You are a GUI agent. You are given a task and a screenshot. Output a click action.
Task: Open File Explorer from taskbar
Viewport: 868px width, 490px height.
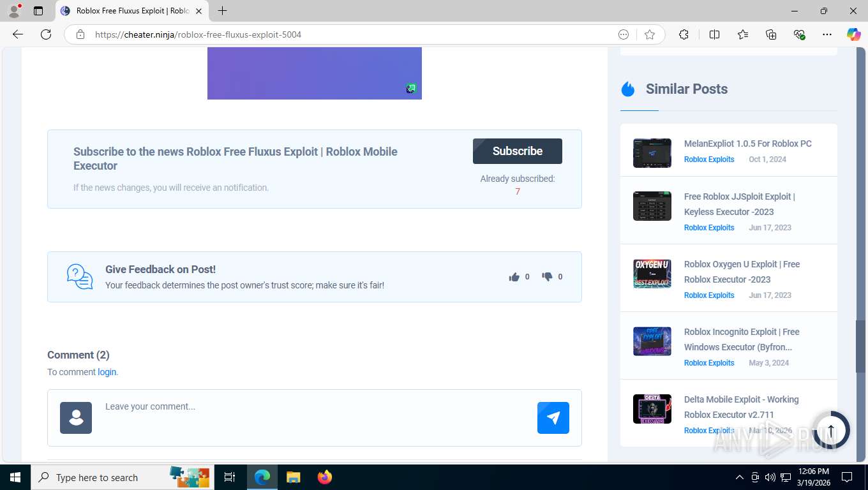click(x=293, y=477)
